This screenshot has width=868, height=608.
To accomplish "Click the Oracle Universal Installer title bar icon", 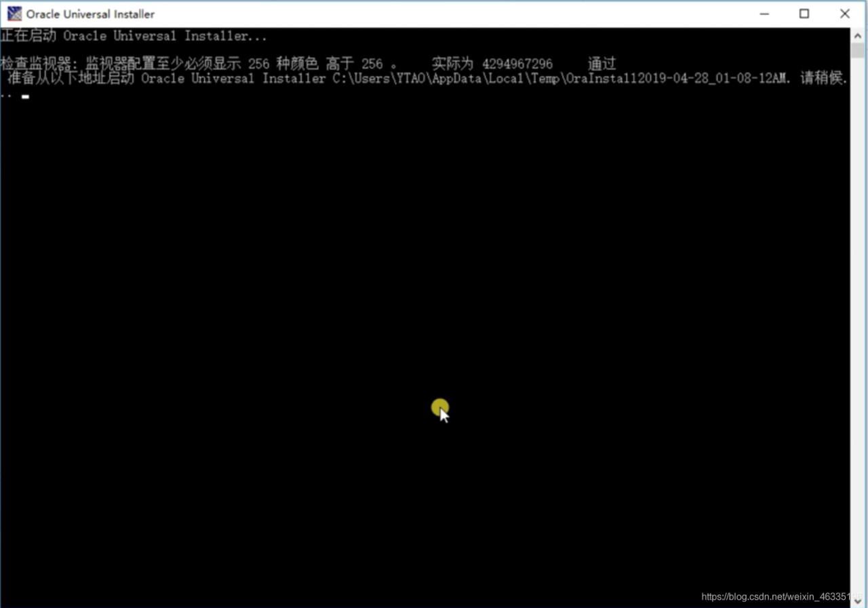I will point(14,14).
